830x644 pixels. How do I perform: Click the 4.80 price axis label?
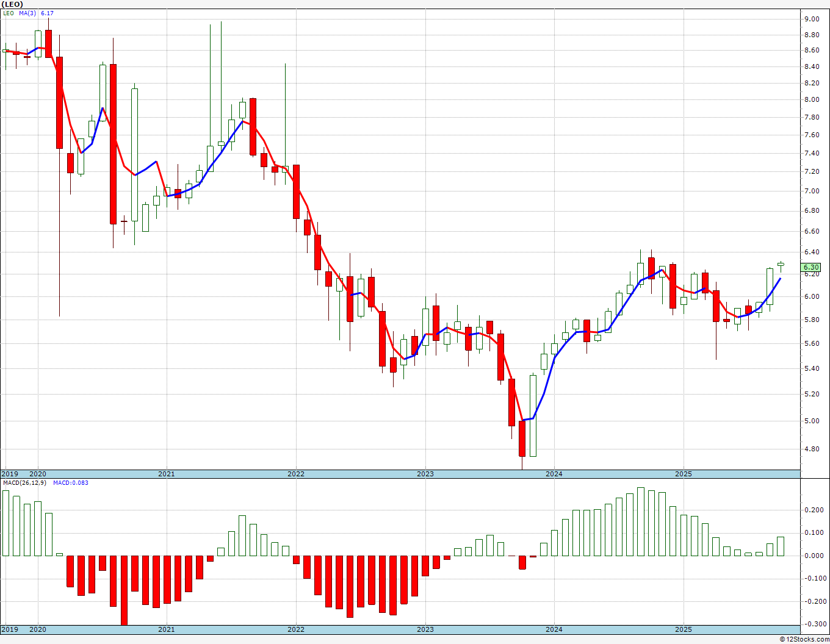coord(811,449)
